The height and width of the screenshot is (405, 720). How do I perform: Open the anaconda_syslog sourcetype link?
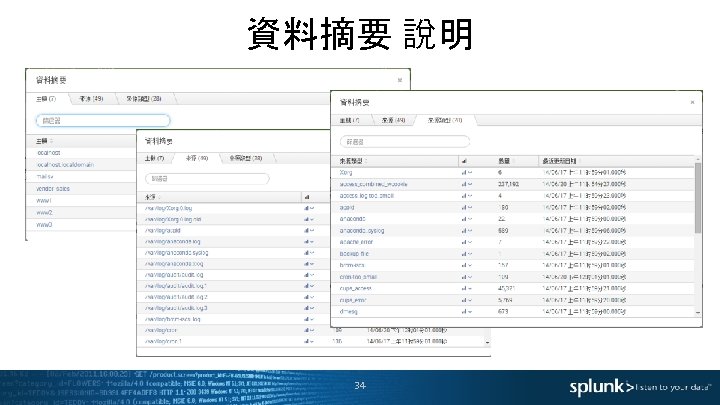tap(362, 231)
